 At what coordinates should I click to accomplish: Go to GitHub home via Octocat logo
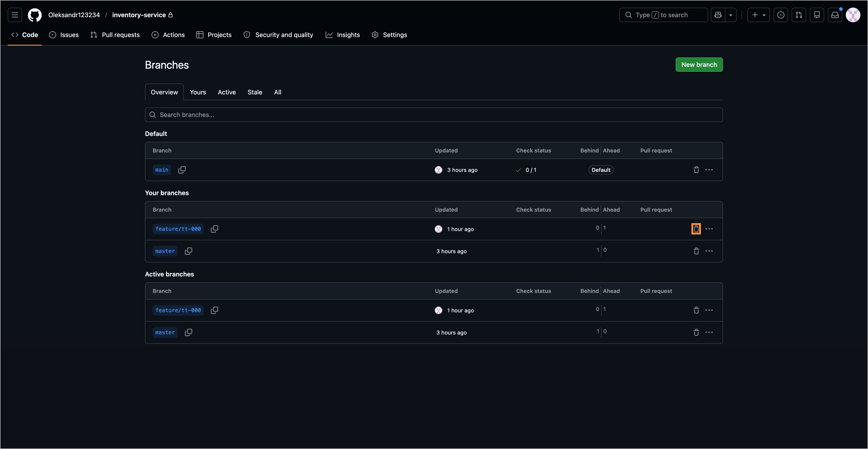click(x=35, y=15)
